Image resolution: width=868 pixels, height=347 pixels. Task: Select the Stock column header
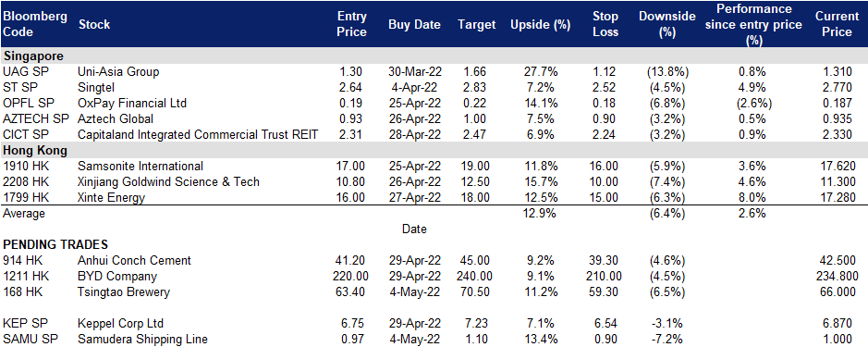94,24
